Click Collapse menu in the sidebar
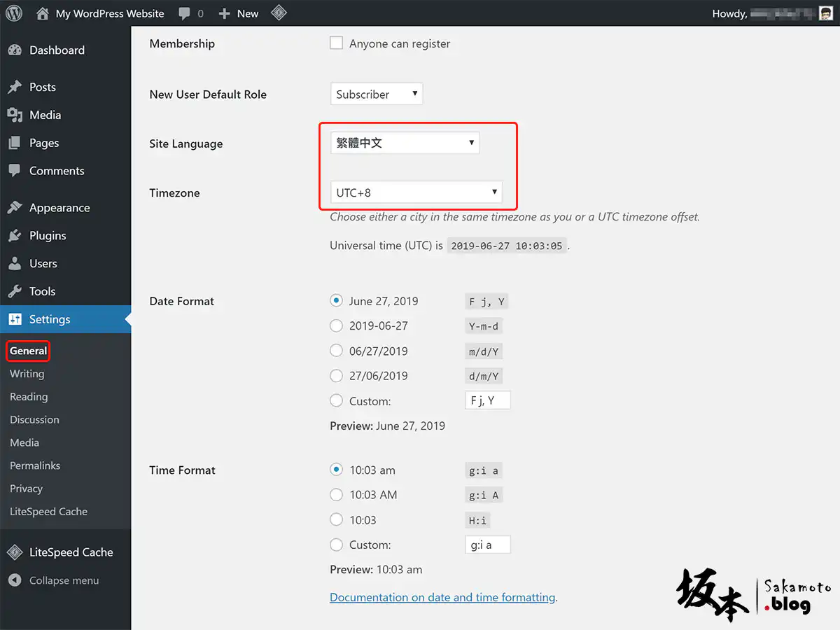The width and height of the screenshot is (840, 630). click(64, 581)
